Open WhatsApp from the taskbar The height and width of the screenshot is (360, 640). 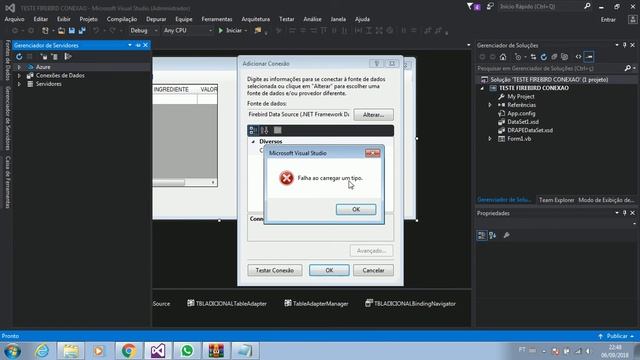pyautogui.click(x=187, y=351)
